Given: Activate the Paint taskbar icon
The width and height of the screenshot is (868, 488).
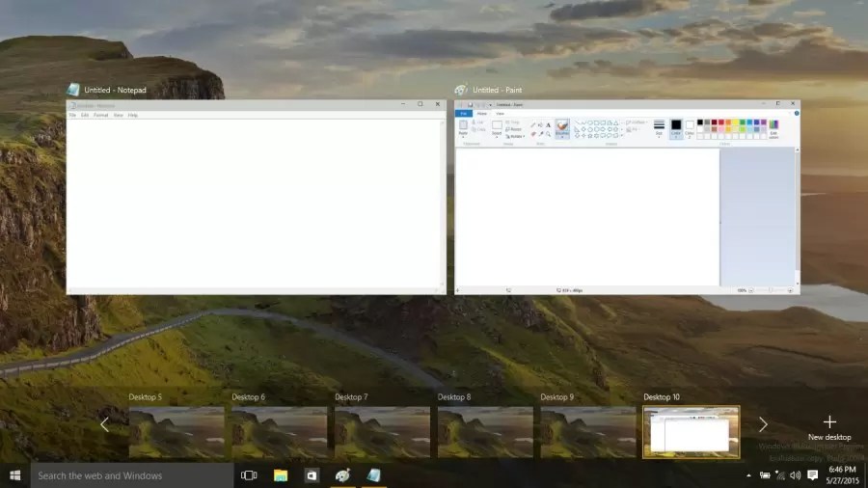Looking at the screenshot, I should click(342, 475).
